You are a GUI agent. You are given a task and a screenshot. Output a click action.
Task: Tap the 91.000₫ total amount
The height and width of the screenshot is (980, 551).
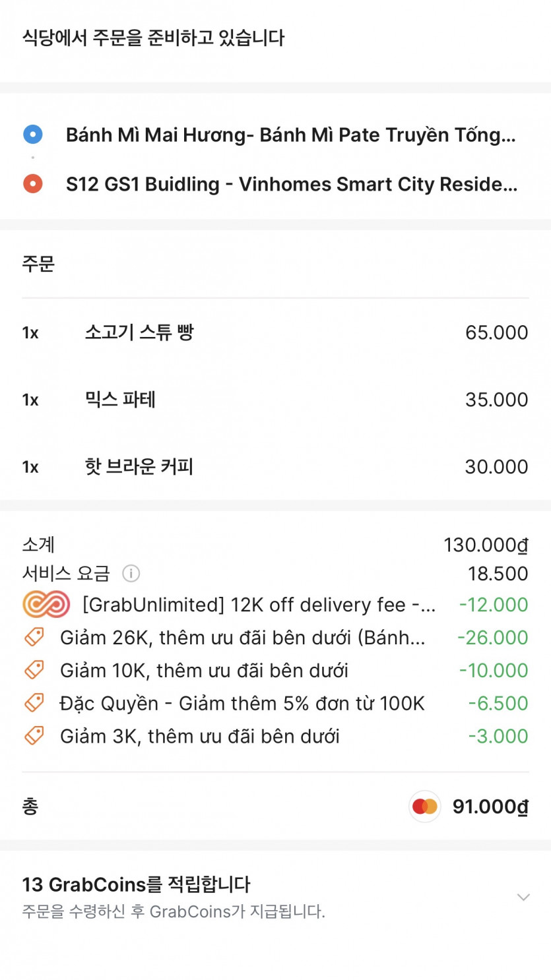pos(490,807)
